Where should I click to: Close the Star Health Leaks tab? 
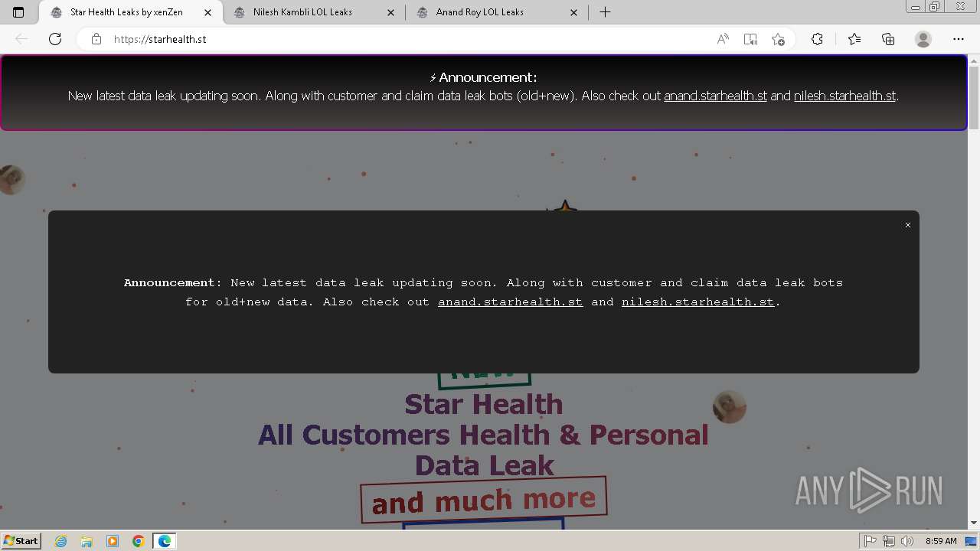207,12
